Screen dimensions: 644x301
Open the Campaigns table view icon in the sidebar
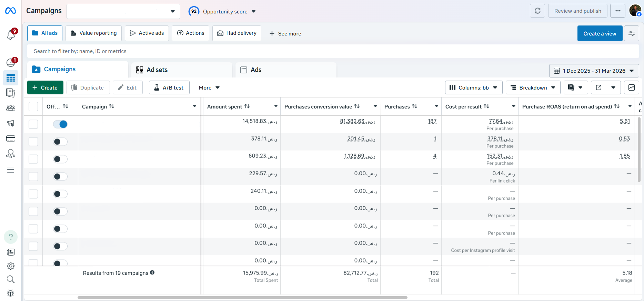coord(11,78)
